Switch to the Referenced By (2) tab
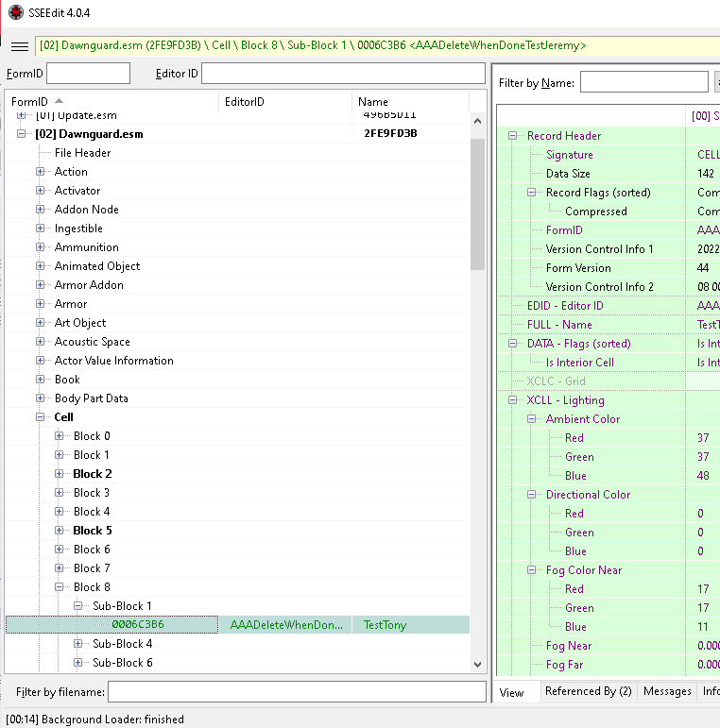 coord(588,691)
